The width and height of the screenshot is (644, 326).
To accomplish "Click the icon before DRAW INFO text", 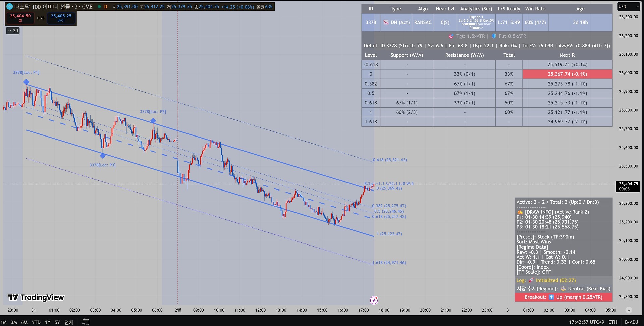I will pos(520,212).
